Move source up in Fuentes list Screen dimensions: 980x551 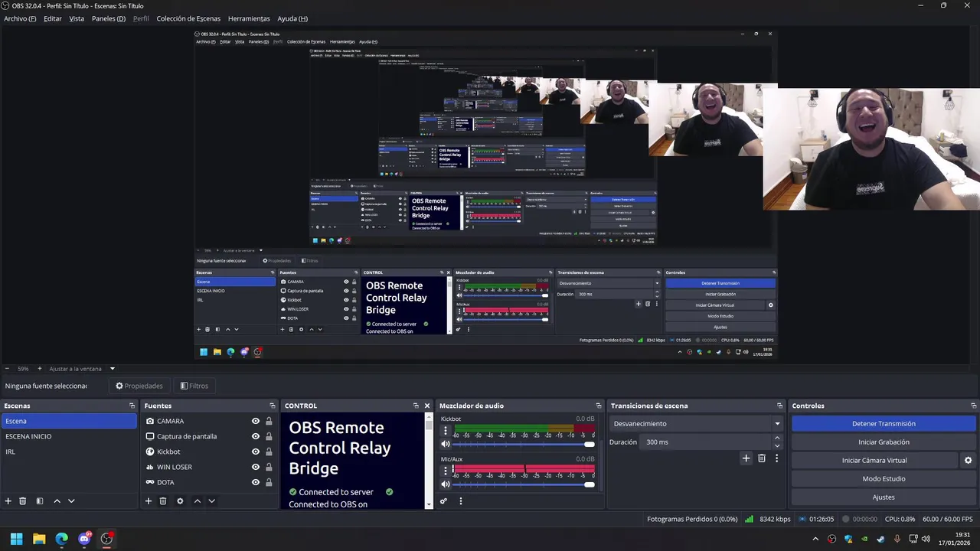click(197, 501)
